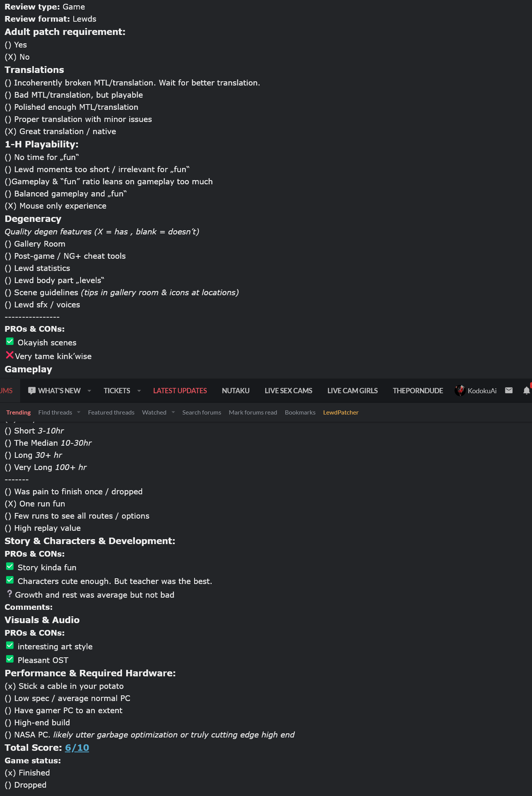Open Bookmarks in the sub-navigation
The width and height of the screenshot is (532, 796).
coord(300,412)
